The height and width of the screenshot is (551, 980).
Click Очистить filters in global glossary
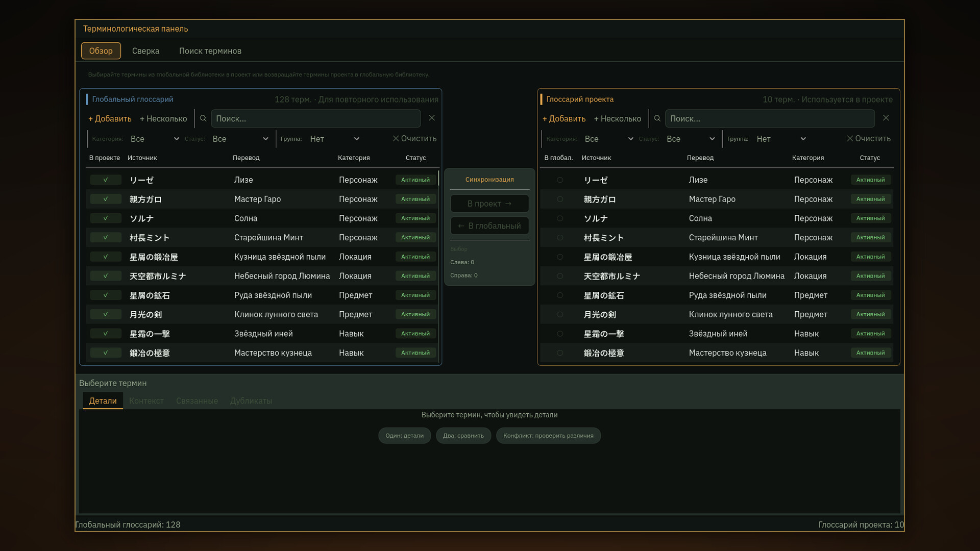pos(414,139)
